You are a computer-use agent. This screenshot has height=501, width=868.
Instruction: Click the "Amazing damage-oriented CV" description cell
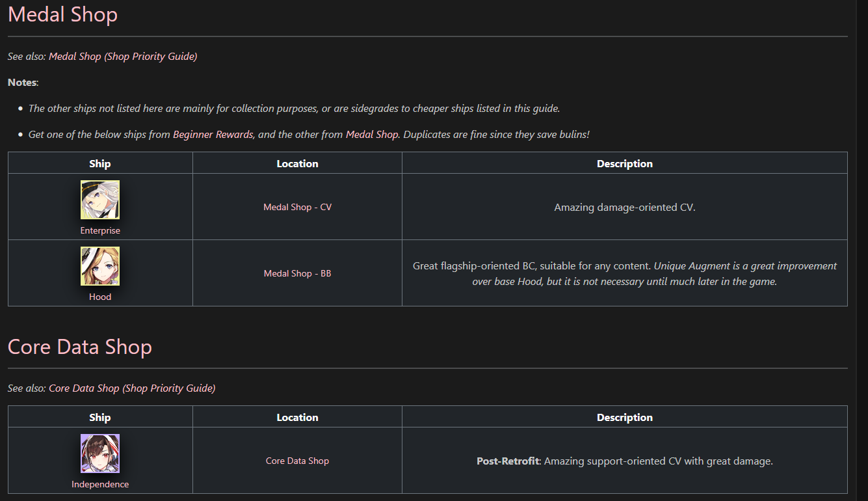point(624,208)
